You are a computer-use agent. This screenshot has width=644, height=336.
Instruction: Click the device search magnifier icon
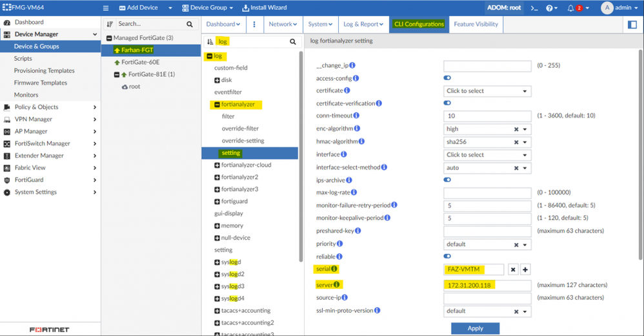click(189, 25)
